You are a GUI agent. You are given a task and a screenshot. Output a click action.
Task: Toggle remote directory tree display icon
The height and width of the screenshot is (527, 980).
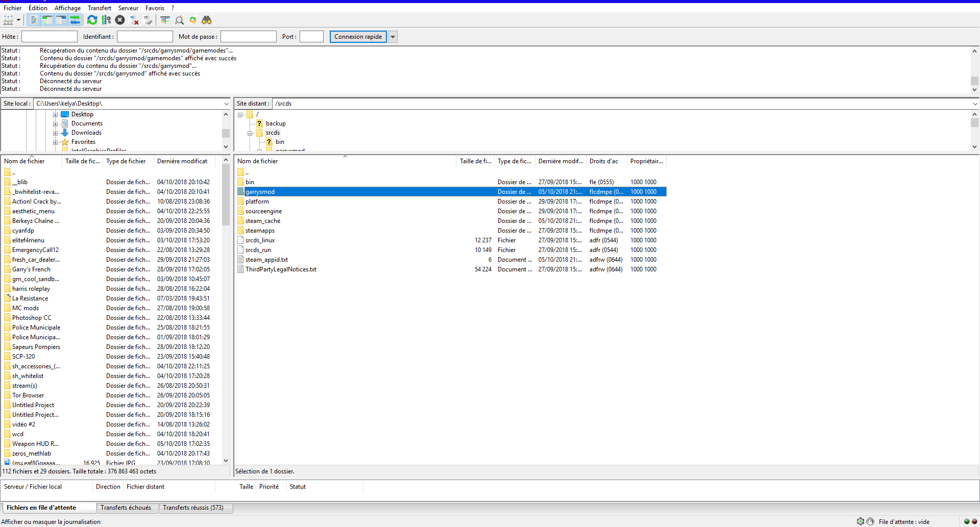coord(61,20)
